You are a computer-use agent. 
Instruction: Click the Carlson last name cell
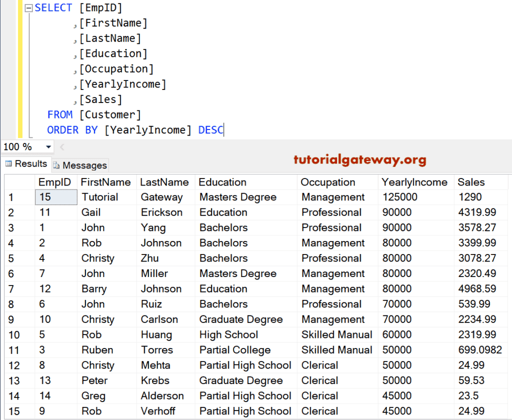(x=165, y=319)
